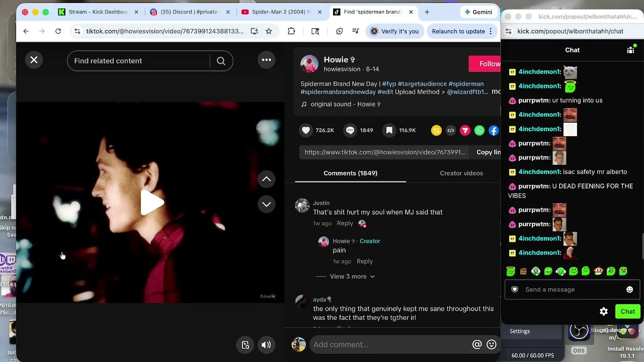Image resolution: width=644 pixels, height=362 pixels.
Task: Open Gemini from the browser tab strip
Action: [x=478, y=12]
